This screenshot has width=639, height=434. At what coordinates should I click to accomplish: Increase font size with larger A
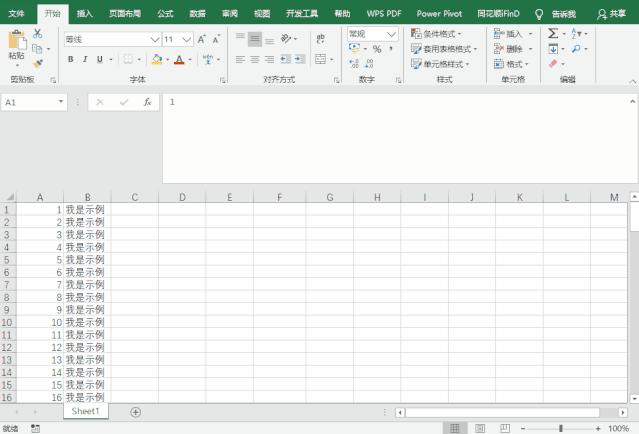click(x=201, y=39)
